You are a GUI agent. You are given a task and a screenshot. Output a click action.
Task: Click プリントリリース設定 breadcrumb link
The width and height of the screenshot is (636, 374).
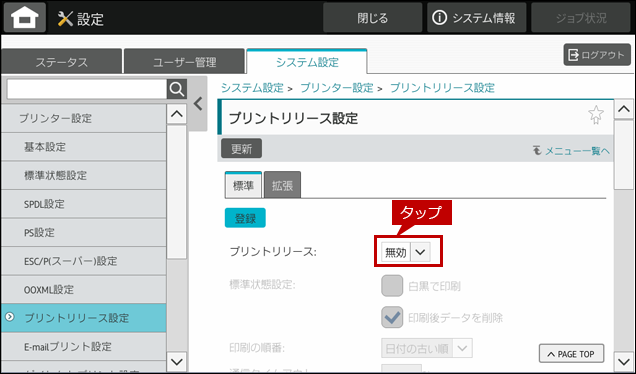click(x=443, y=88)
